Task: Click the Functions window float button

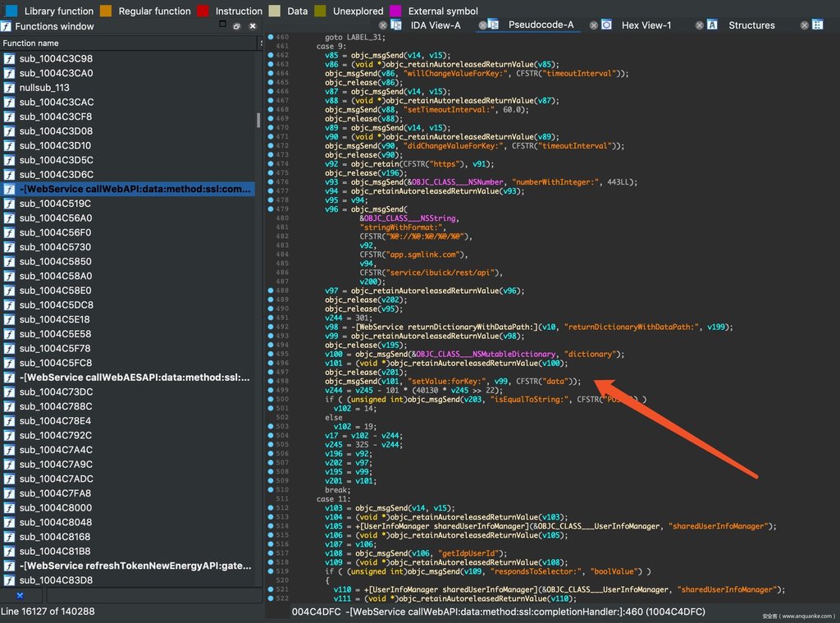Action: 236,26
